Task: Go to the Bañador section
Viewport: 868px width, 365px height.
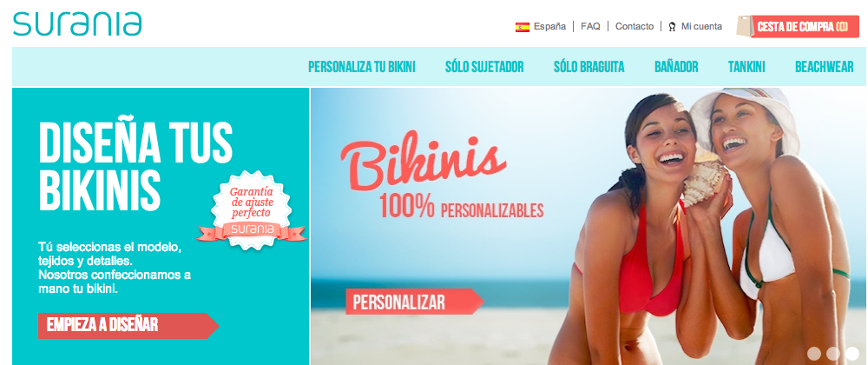Action: click(x=676, y=67)
